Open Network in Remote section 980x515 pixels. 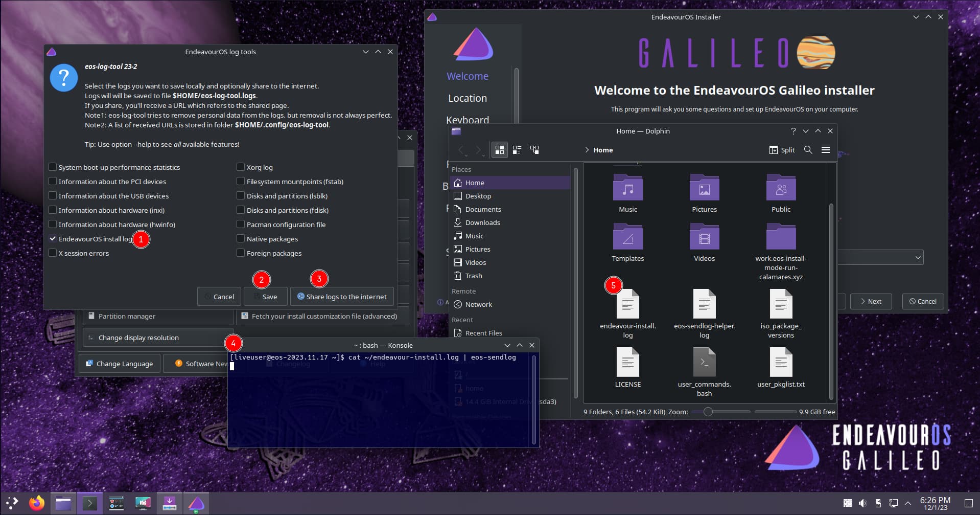tap(510, 304)
